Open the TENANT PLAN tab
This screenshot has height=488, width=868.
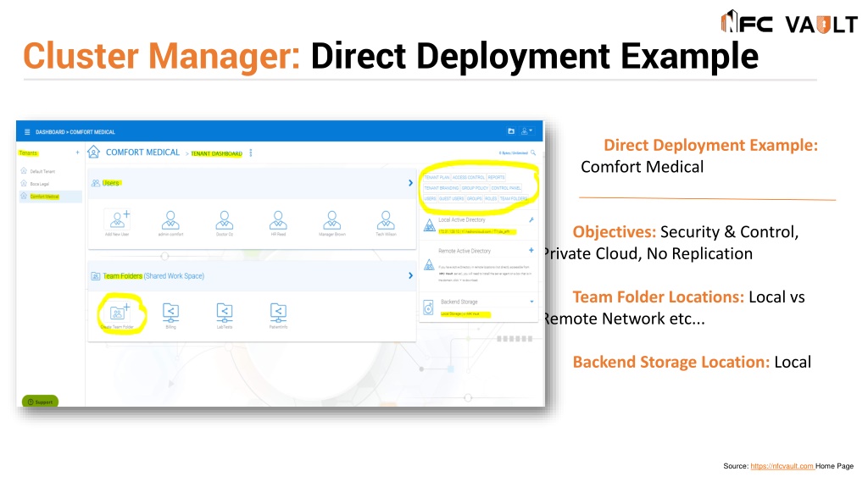[x=437, y=178]
